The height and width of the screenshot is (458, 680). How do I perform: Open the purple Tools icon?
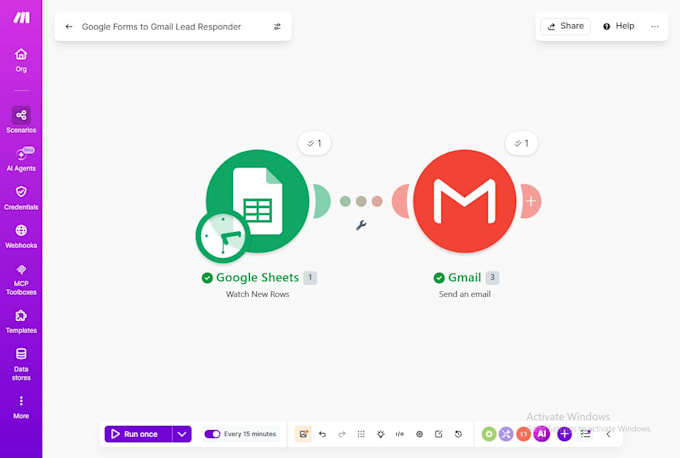coord(506,434)
